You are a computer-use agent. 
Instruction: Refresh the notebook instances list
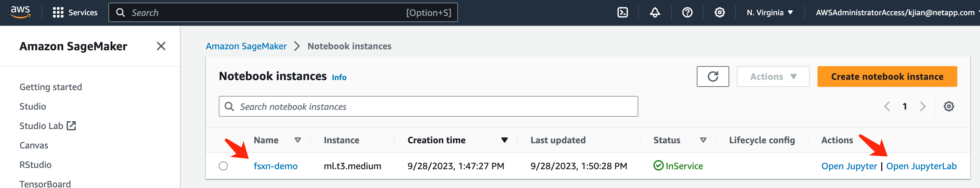tap(713, 76)
